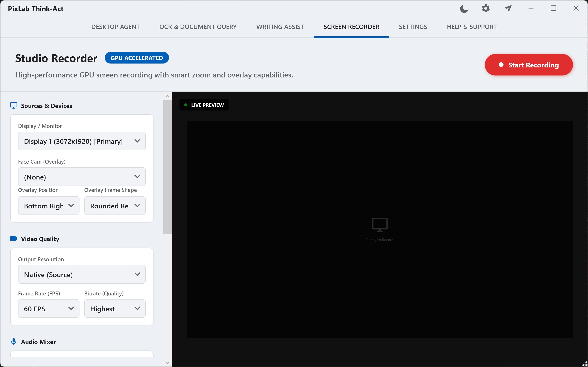Click the Sources & Devices section title
588x367 pixels.
(x=46, y=106)
